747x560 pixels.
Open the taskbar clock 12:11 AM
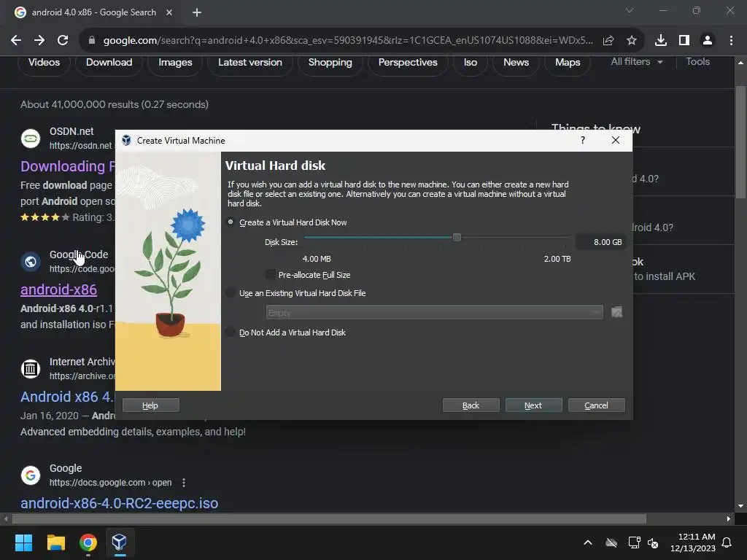693,542
